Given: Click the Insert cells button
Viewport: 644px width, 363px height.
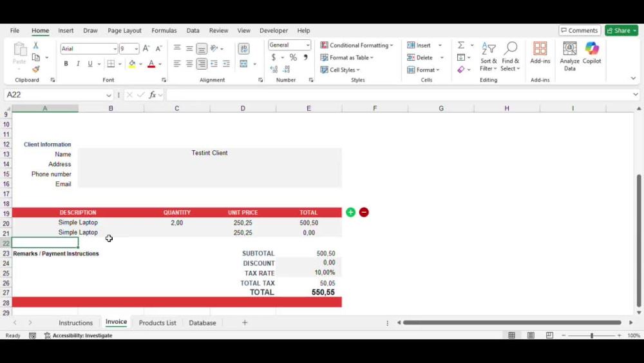Looking at the screenshot, I should [x=420, y=45].
